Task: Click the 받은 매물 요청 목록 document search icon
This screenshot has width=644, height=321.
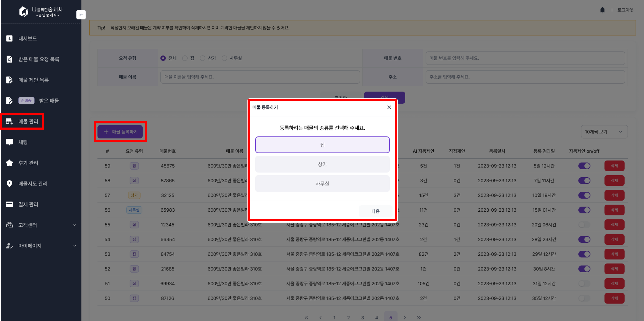Action: (9, 59)
